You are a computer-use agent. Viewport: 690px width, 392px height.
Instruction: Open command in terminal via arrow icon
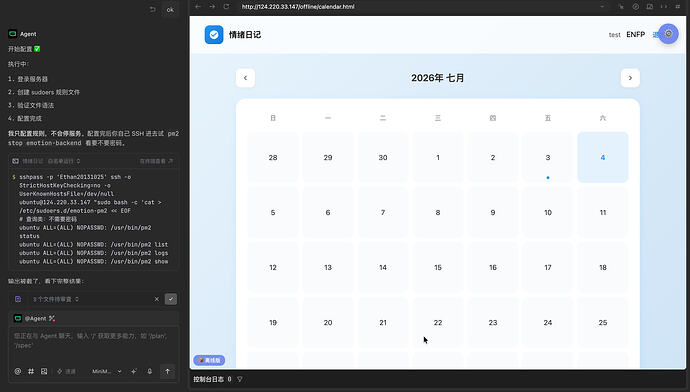tap(171, 161)
